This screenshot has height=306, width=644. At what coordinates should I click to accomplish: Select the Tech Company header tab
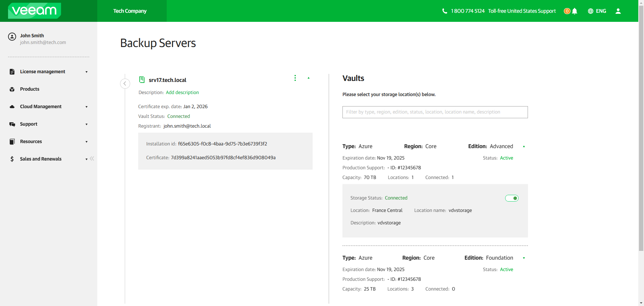click(130, 11)
